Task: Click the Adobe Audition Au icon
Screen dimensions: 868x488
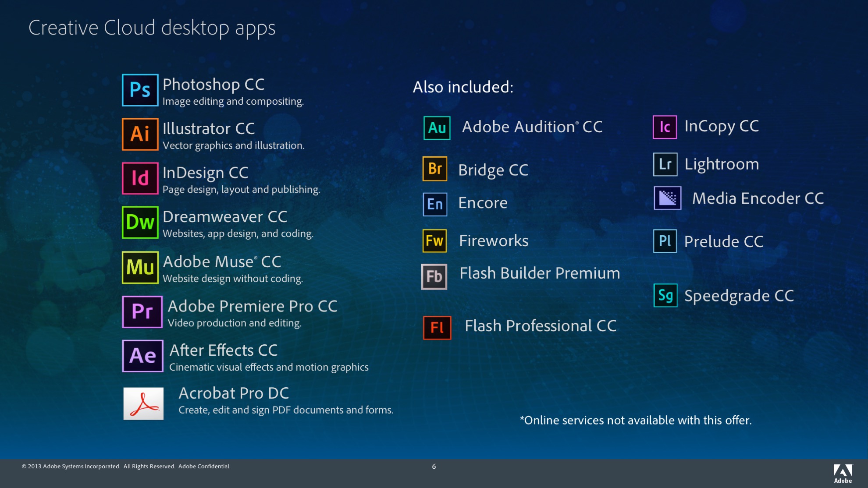Action: 437,128
